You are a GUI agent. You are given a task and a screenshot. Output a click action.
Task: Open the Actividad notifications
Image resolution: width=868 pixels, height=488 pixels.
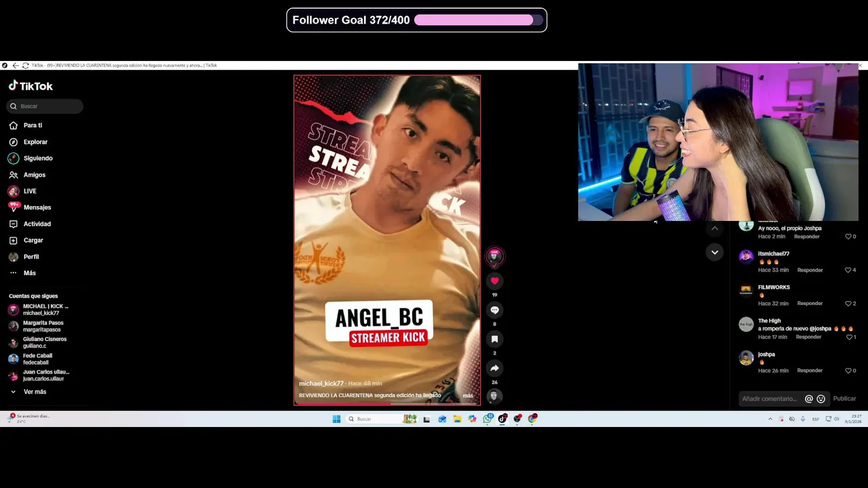[x=30, y=224]
